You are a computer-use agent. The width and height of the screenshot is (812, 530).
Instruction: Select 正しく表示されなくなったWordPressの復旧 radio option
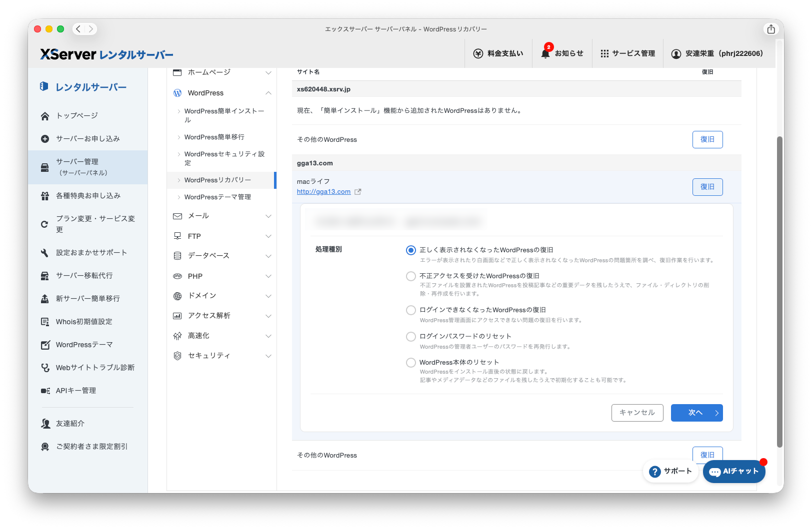(411, 250)
